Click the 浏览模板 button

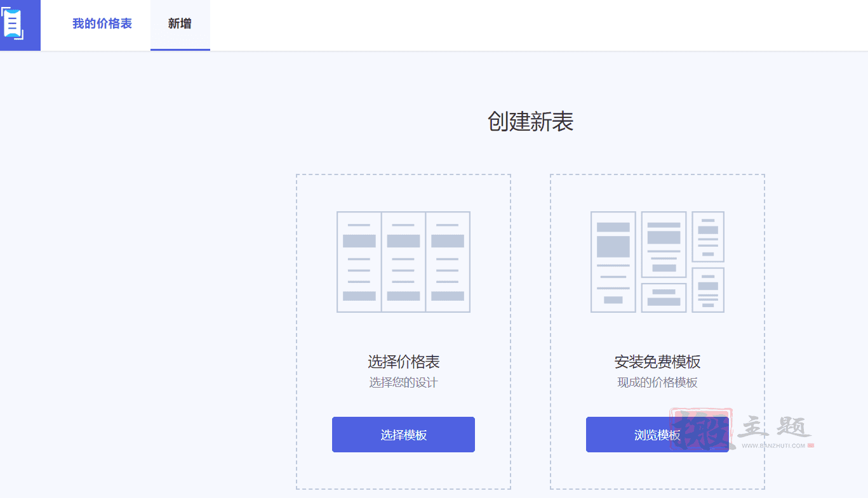657,435
